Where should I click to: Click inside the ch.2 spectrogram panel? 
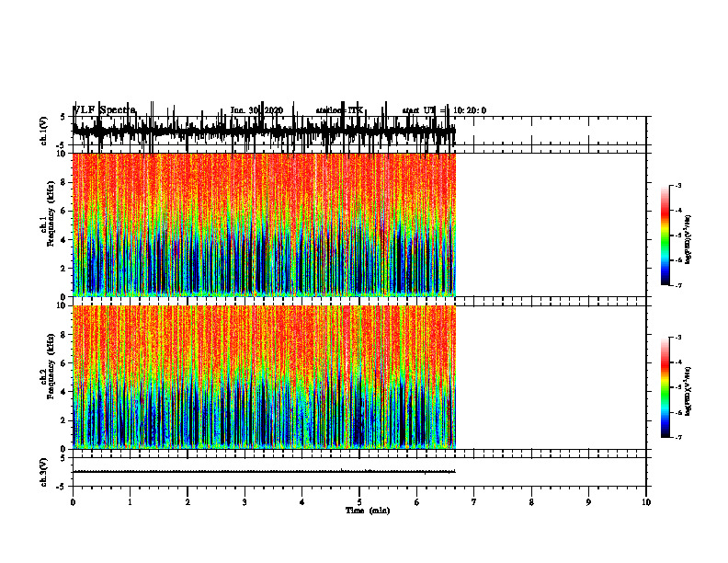(264, 377)
